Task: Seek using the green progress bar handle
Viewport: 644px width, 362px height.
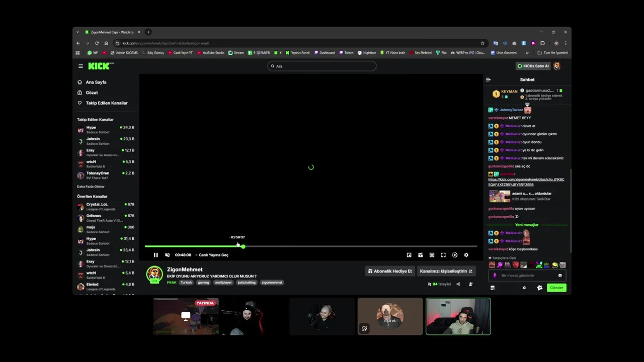Action: click(243, 246)
